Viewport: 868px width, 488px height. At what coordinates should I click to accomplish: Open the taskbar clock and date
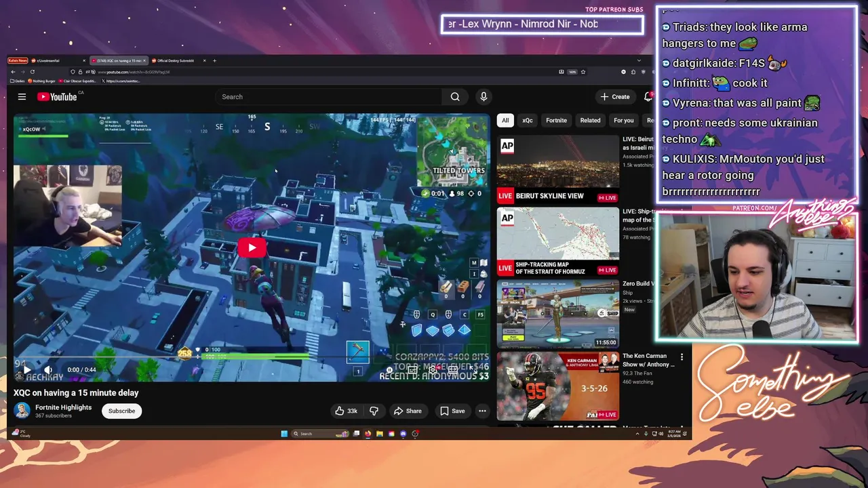click(x=673, y=434)
